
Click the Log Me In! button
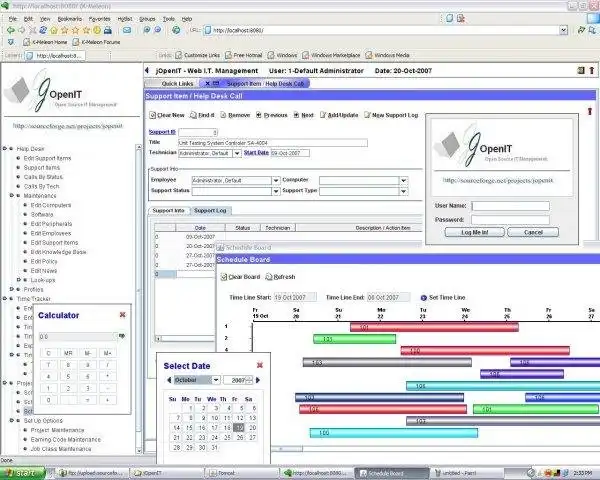click(474, 232)
